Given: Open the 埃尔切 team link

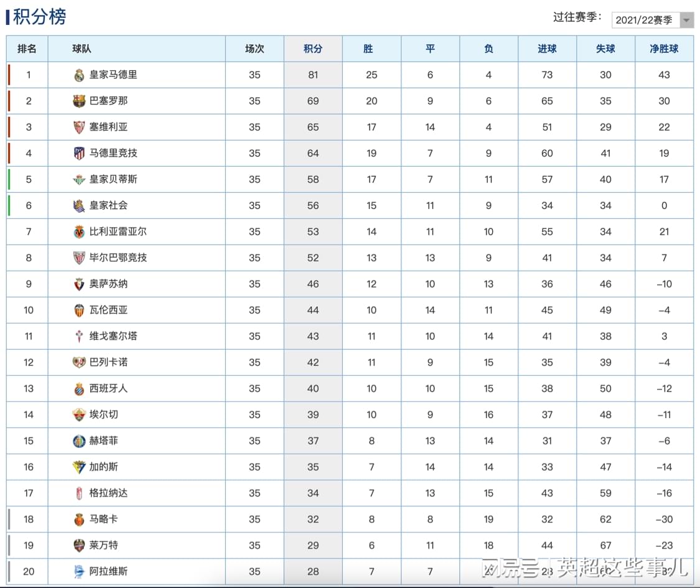Looking at the screenshot, I should click(103, 414).
